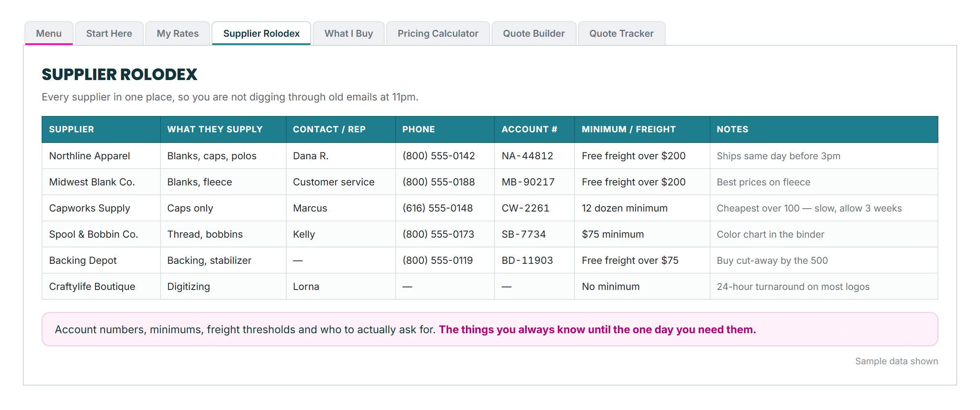
Task: Click the Ships same day before 3pm note
Action: [x=824, y=156]
